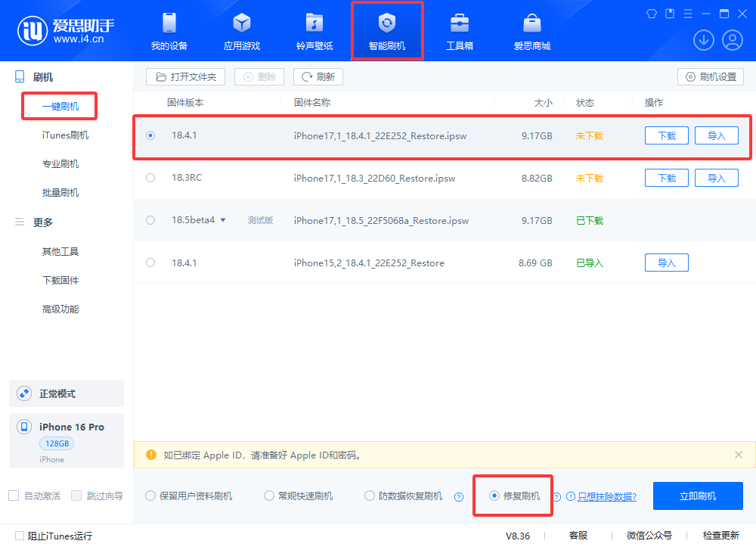
Task: Select firmware 18.3RC radio button
Action: tap(150, 178)
